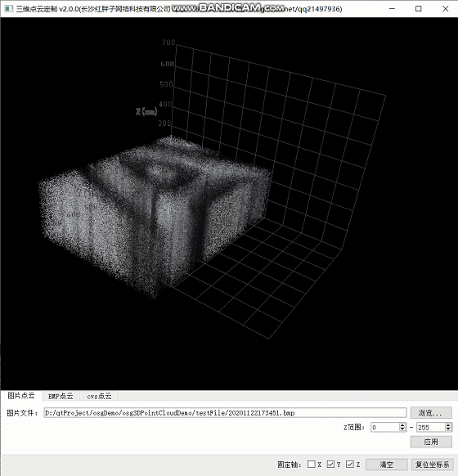Click the 应用 apply button
This screenshot has width=458, height=476.
tap(431, 442)
